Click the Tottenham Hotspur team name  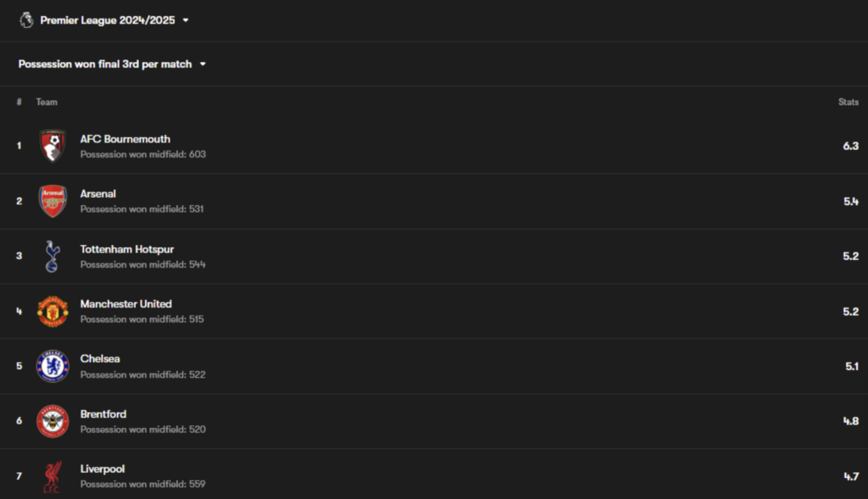[127, 249]
